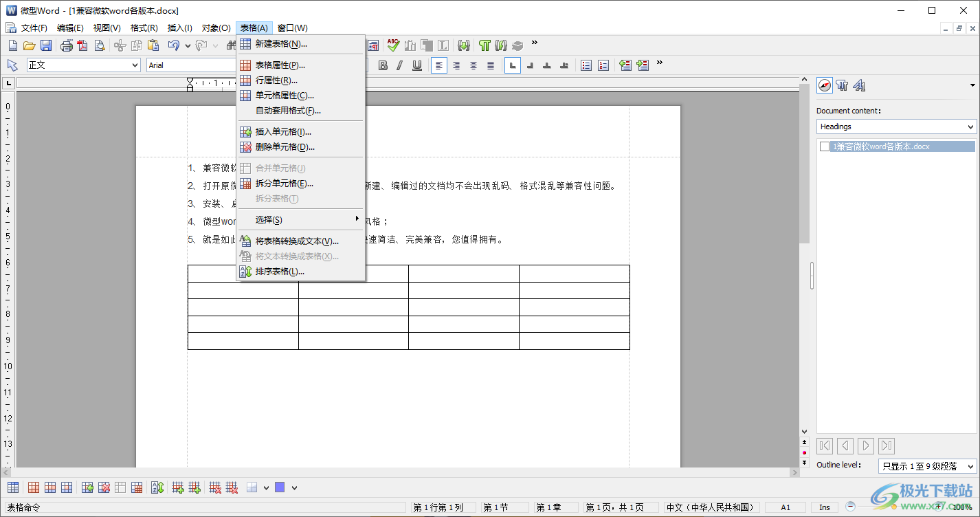Center align the paragraph text

coord(474,65)
